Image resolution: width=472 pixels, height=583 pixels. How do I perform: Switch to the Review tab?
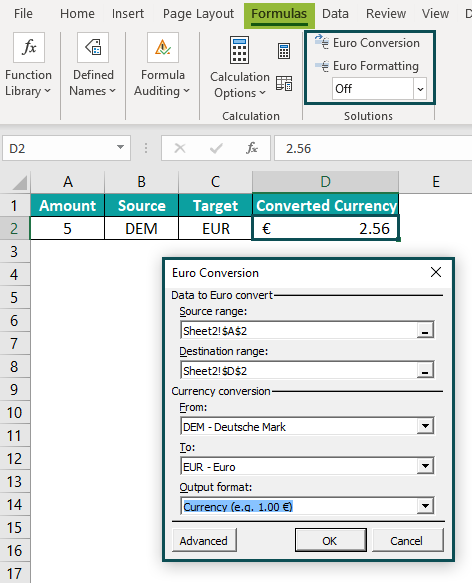point(386,14)
